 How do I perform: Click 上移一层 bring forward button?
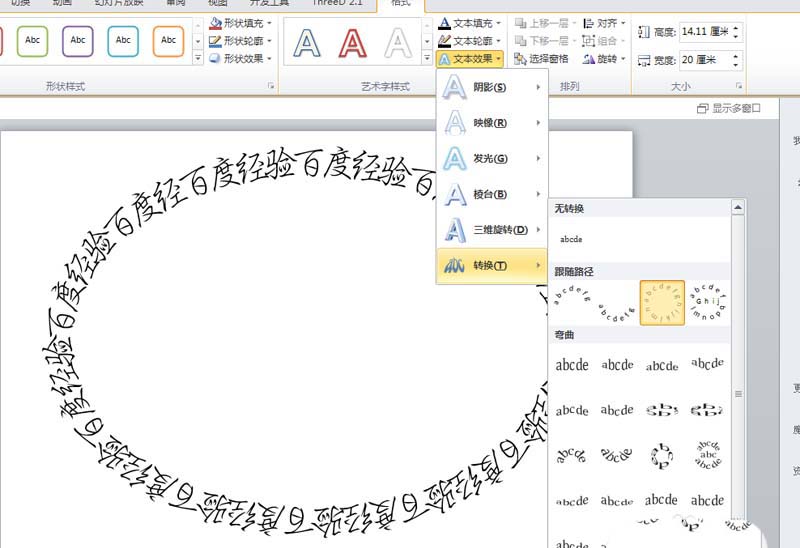544,23
